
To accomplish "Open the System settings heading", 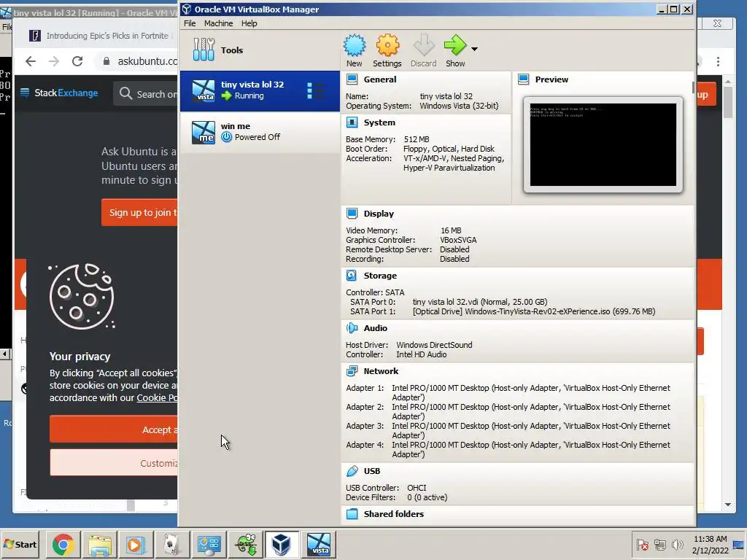I will pyautogui.click(x=379, y=122).
